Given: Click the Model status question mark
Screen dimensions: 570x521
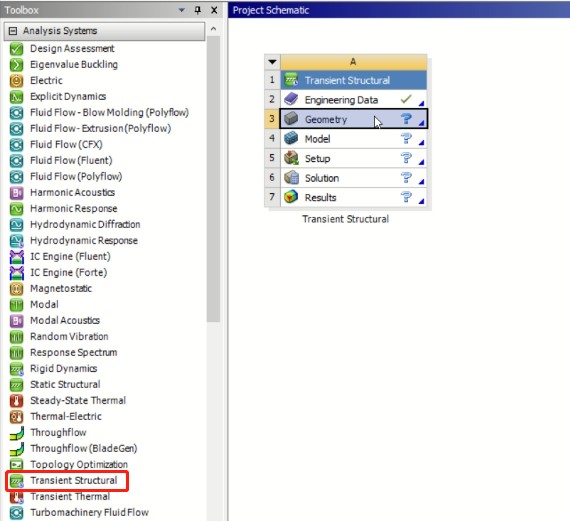Looking at the screenshot, I should coord(406,139).
